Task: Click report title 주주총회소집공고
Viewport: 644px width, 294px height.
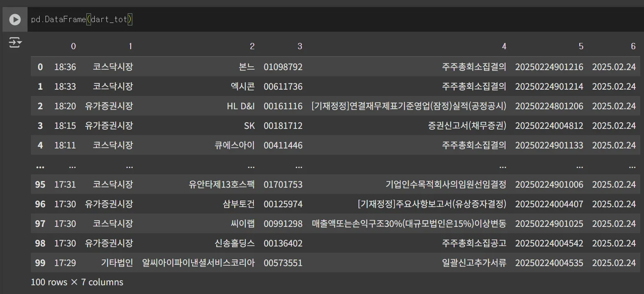Action: tap(475, 243)
